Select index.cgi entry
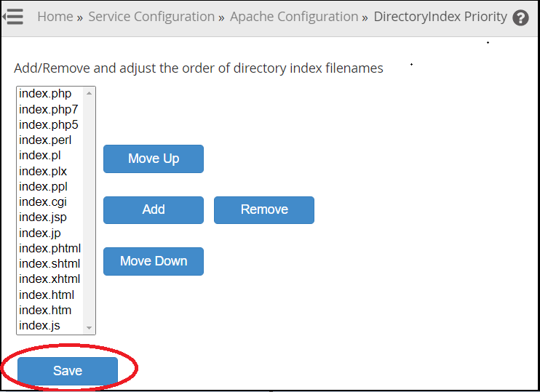Image resolution: width=540 pixels, height=392 pixels. click(50, 201)
